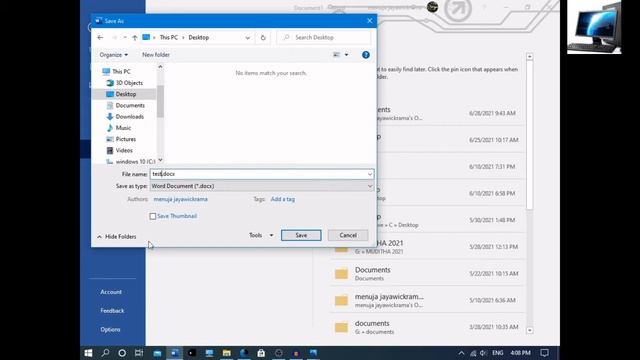
Task: Click the Save button
Action: coord(301,235)
